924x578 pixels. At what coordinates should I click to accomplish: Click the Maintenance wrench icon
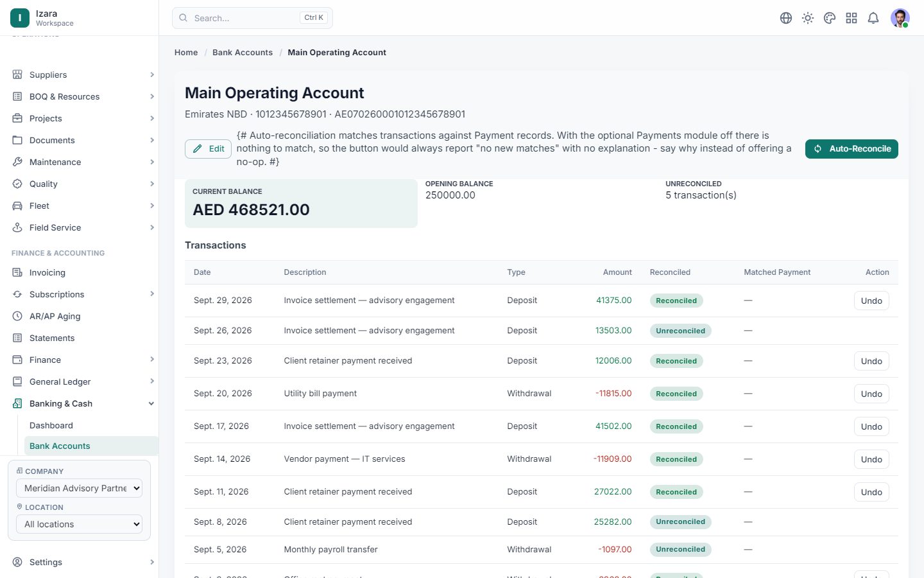point(17,162)
